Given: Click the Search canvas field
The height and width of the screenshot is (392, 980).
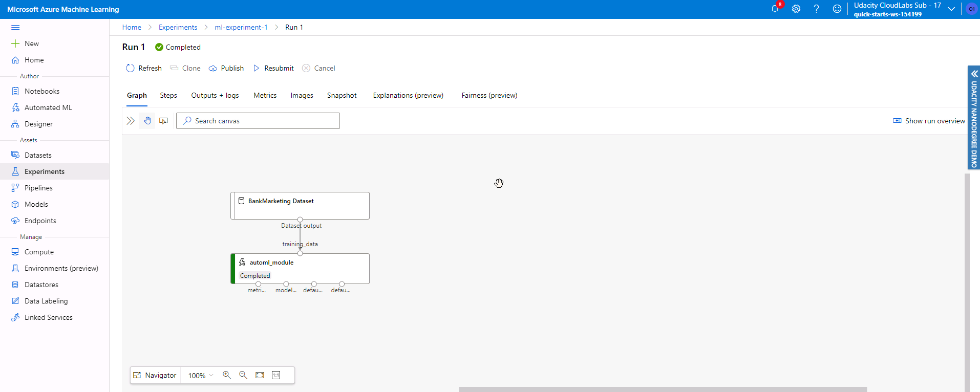Looking at the screenshot, I should [x=258, y=121].
